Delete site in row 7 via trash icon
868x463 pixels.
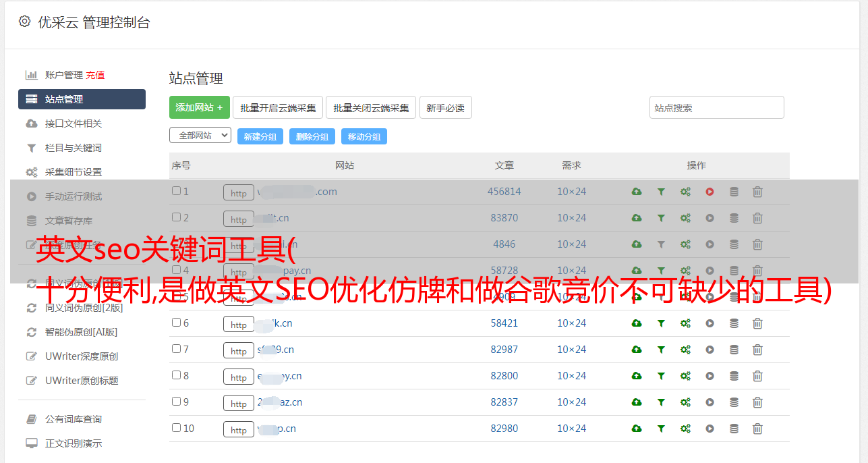coord(757,350)
